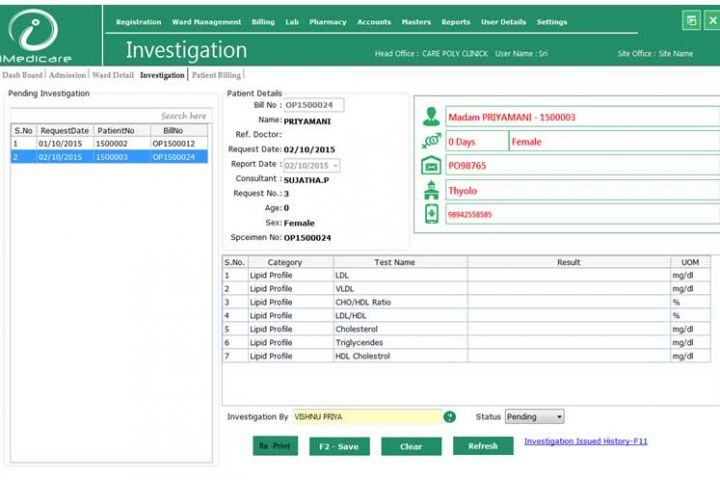
Task: Click the green help icon beside Investigation By
Action: pos(450,417)
